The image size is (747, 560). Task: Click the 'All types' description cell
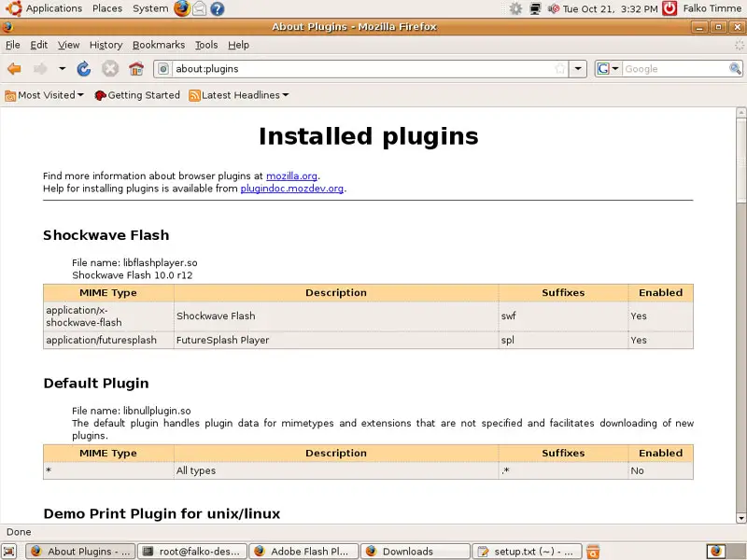[336, 470]
